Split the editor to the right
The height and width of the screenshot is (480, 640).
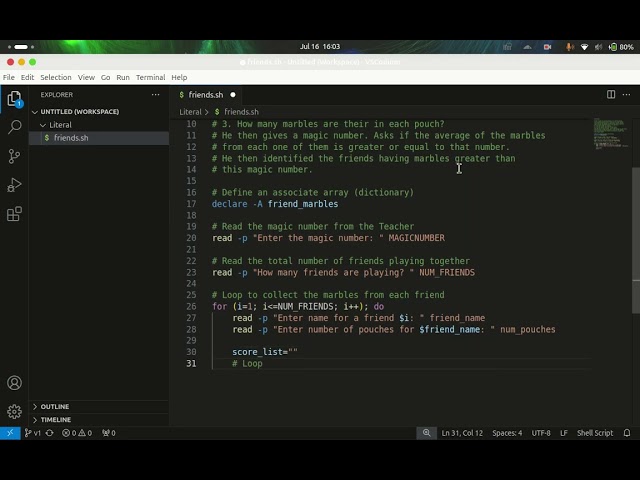(x=611, y=95)
